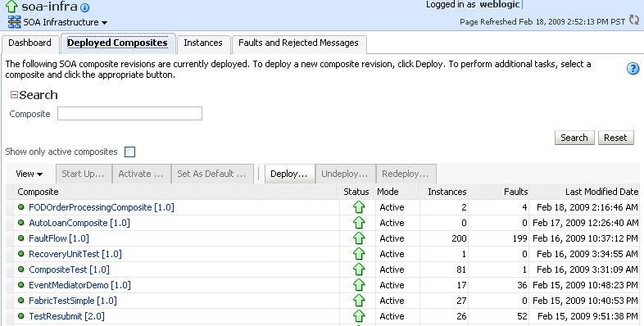Open RecoveryUnitTest [1.0] link
Viewport: 644px width, 326px height.
click(75, 254)
